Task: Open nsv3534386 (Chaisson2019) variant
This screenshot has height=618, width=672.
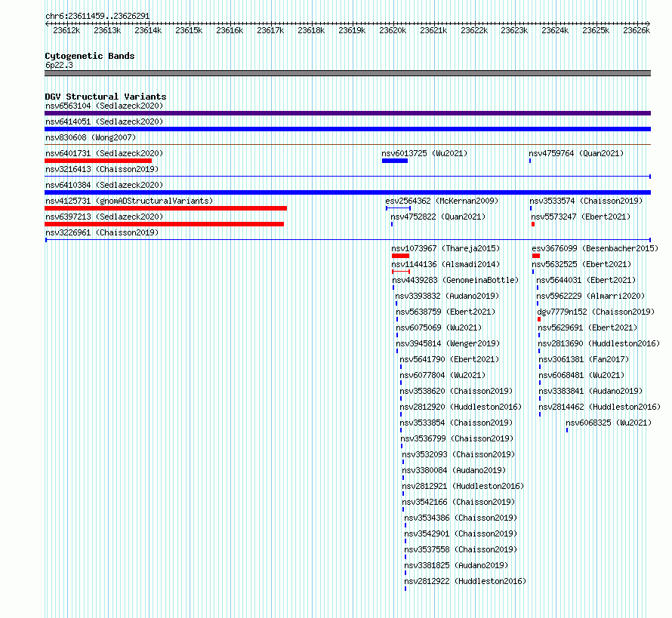Action: pos(461,518)
